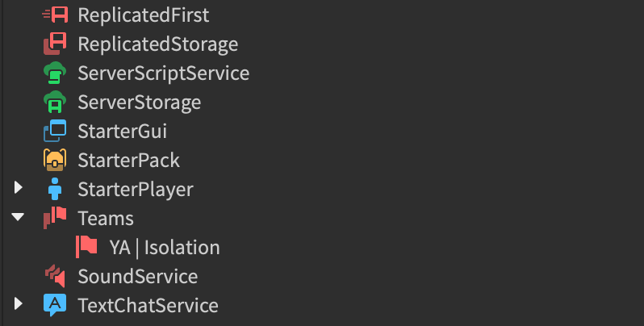This screenshot has height=326, width=644.
Task: Click the StarterPlayer figure icon
Action: (55, 190)
